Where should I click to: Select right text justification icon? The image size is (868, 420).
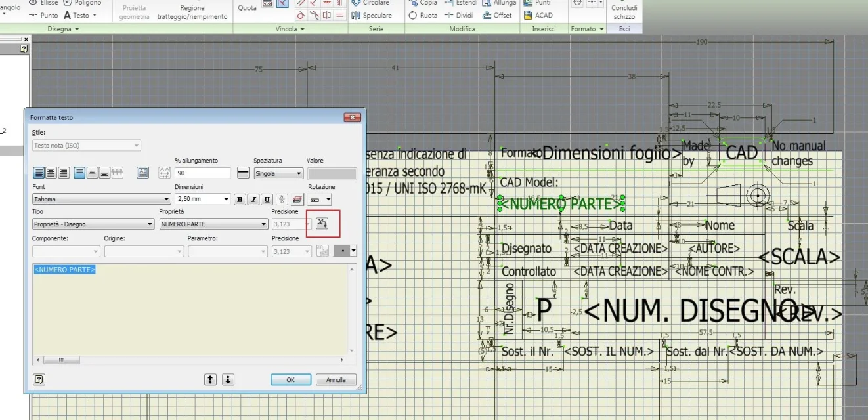[64, 173]
